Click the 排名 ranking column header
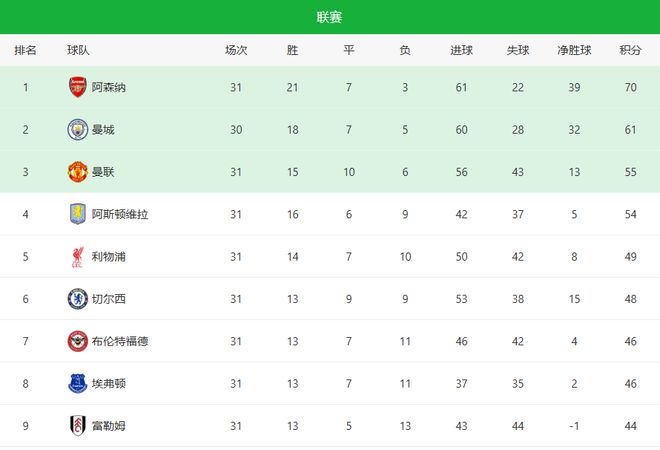660x450 pixels. [26, 50]
